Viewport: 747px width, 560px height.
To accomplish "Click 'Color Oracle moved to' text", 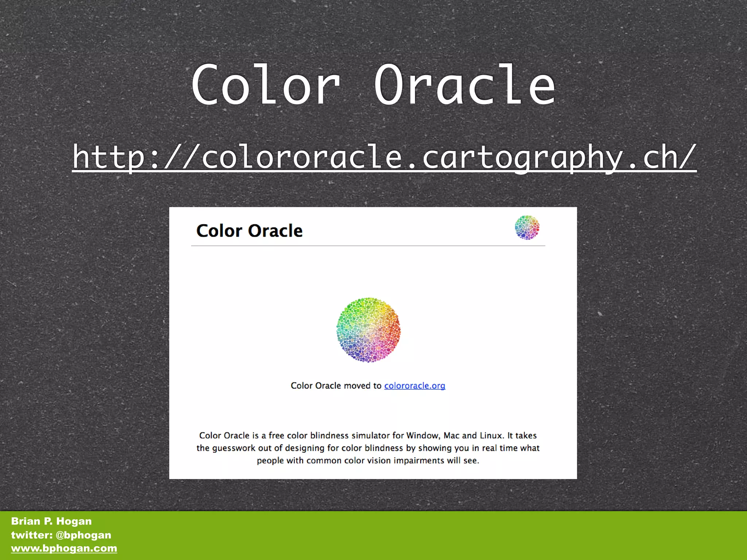I will (336, 386).
